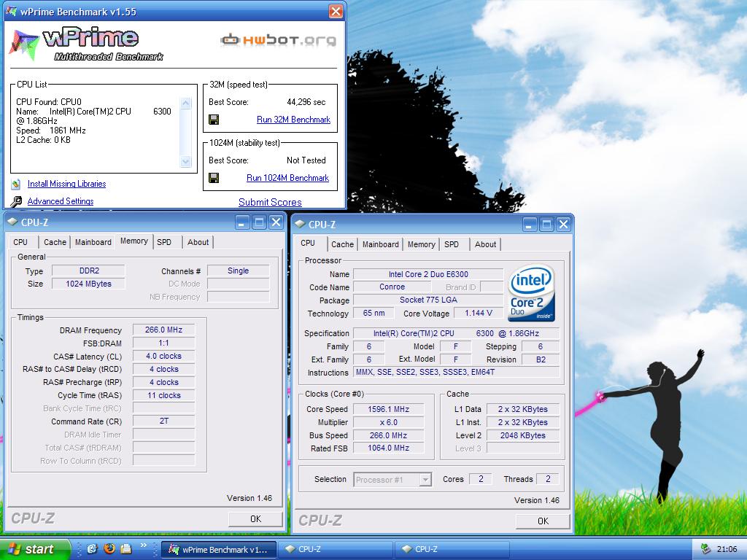The image size is (747, 560).
Task: Close the right CPU-Z CPU window
Action: click(563, 225)
